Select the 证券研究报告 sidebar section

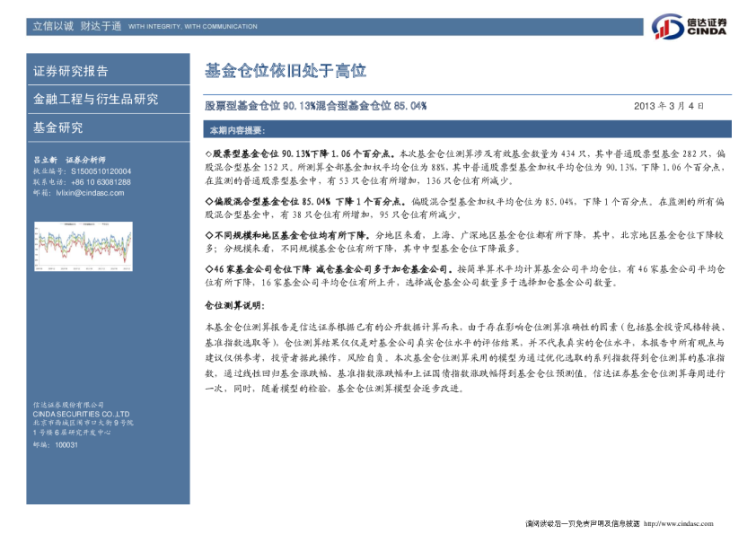[71, 71]
